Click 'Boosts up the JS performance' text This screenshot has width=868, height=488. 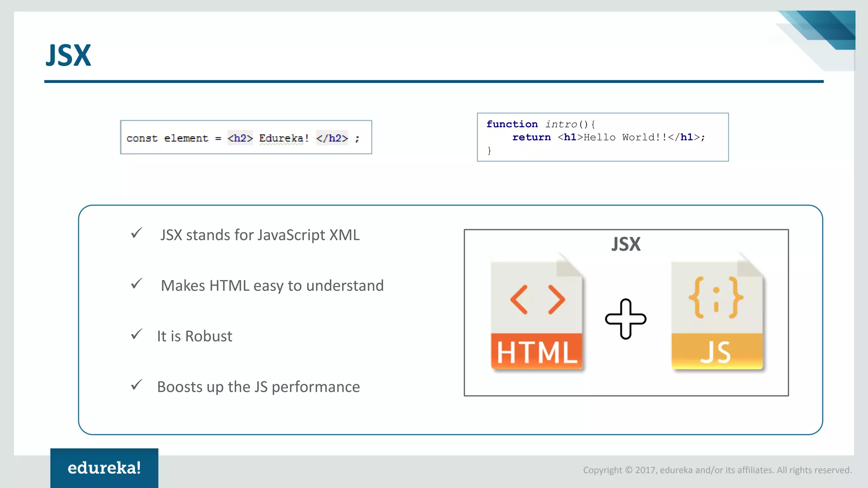tap(259, 387)
